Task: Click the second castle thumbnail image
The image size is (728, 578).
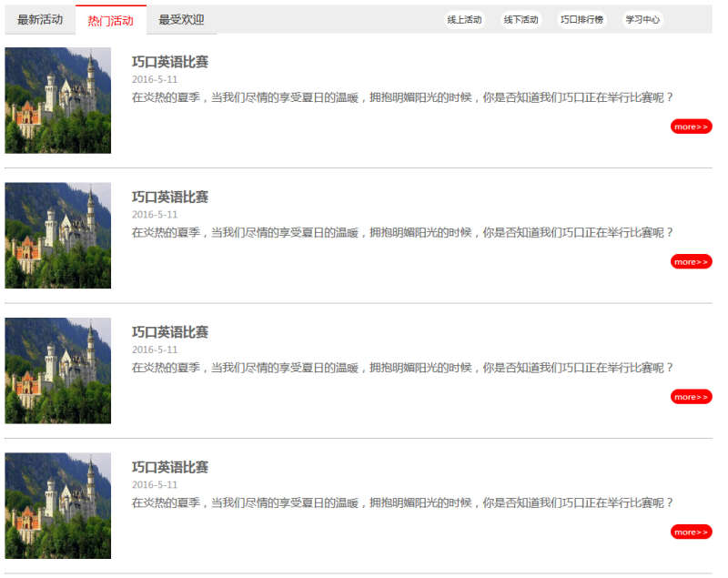Action: click(57, 234)
